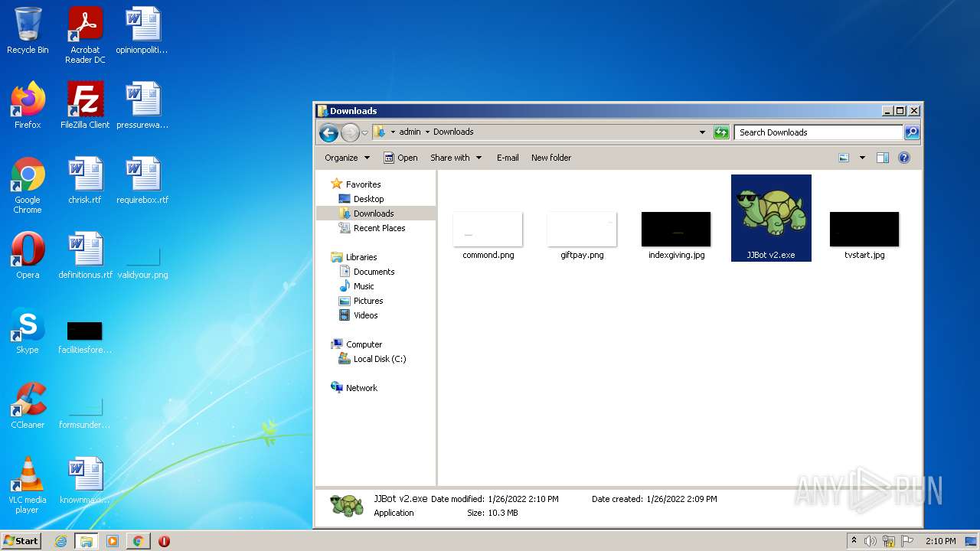980x551 pixels.
Task: Click into the Search Downloads field
Action: click(818, 132)
